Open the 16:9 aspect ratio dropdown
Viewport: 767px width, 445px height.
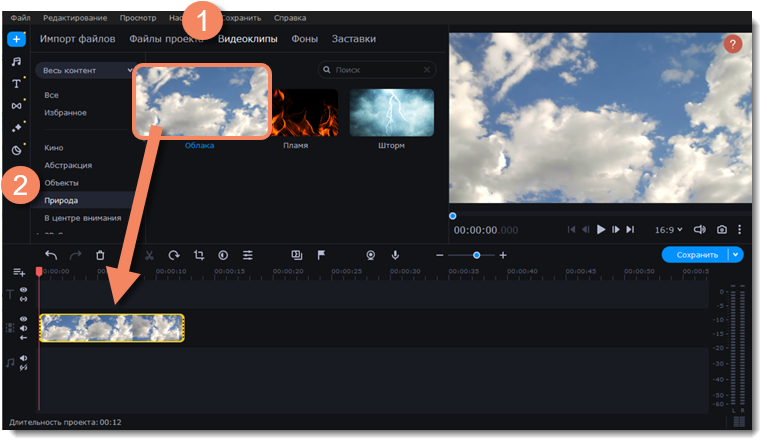tap(668, 229)
